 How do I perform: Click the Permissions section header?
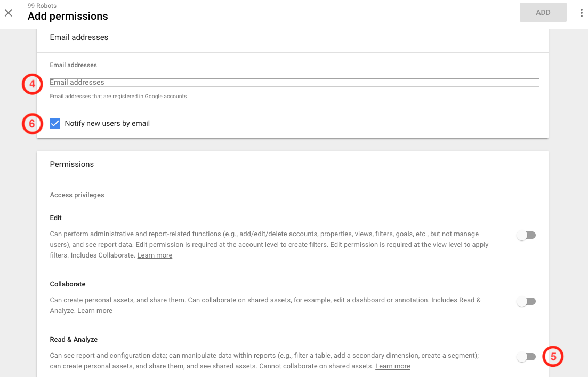click(x=72, y=164)
